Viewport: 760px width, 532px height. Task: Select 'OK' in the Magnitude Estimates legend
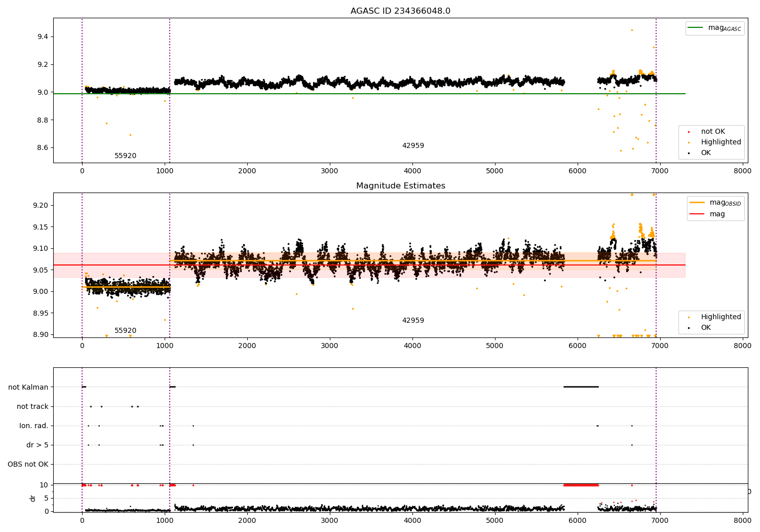coord(706,328)
